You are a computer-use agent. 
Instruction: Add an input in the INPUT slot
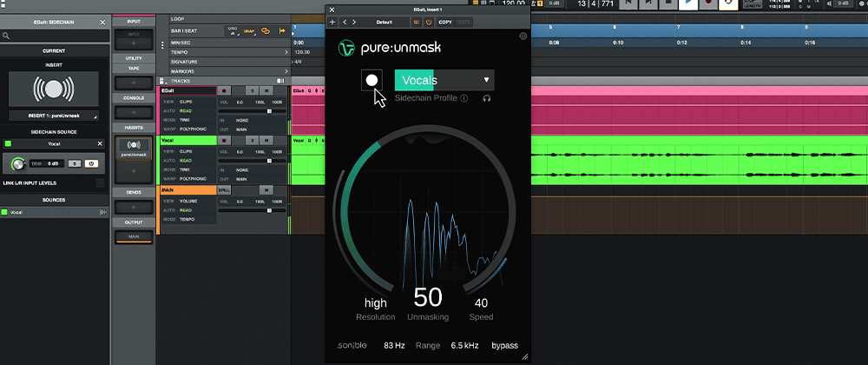(x=133, y=42)
